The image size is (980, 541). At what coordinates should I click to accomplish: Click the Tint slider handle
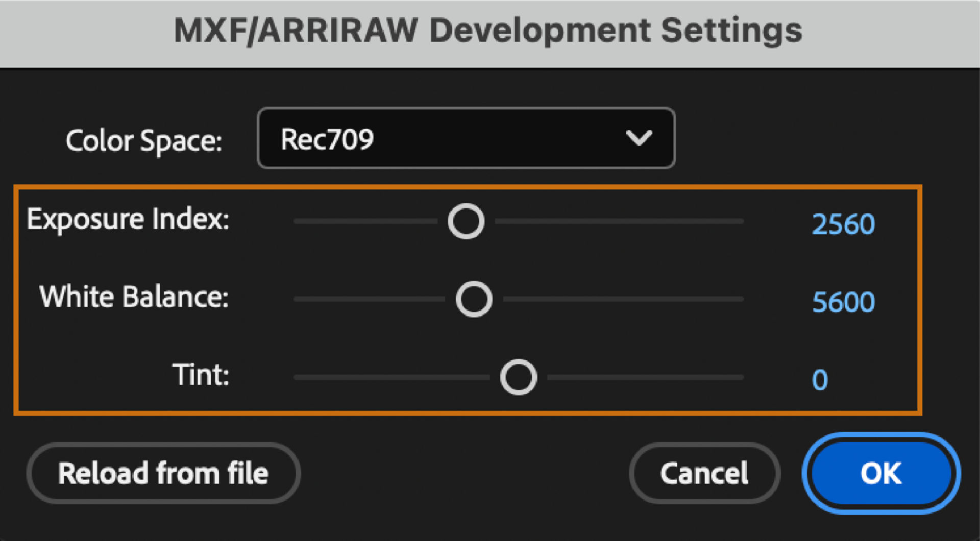(518, 378)
